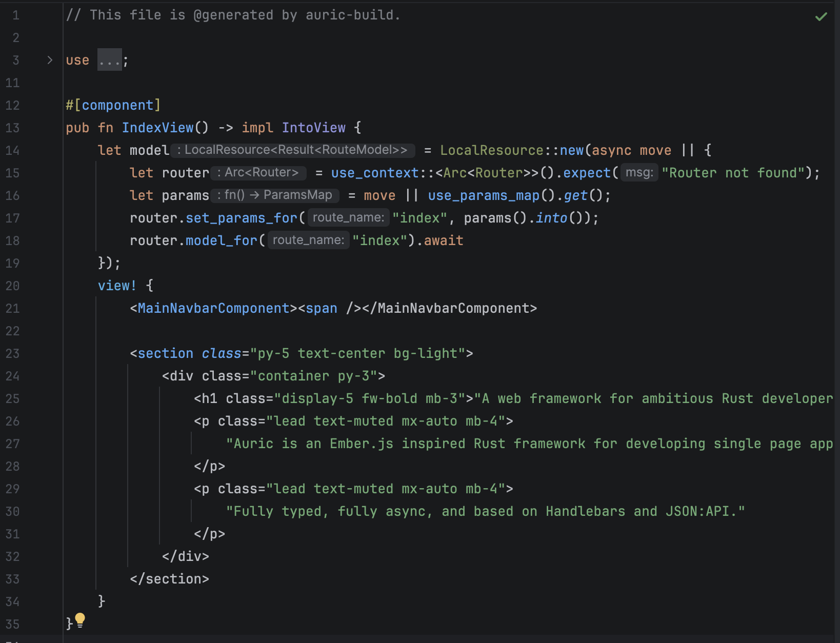Click the green checkmark inspection status icon

821,16
